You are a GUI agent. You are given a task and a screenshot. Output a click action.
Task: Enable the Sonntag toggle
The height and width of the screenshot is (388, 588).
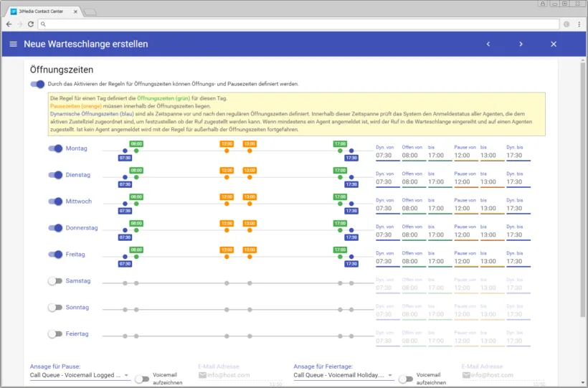tap(55, 308)
